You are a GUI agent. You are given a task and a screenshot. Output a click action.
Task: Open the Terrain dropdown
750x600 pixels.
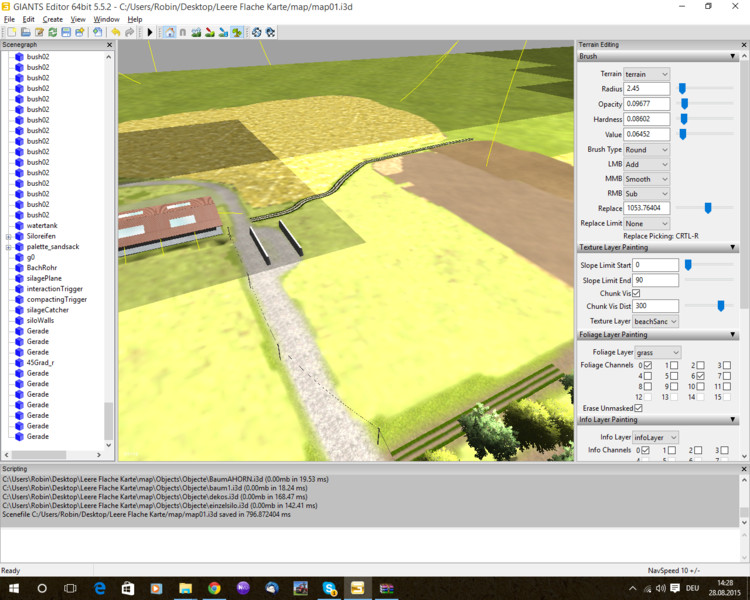tap(646, 74)
